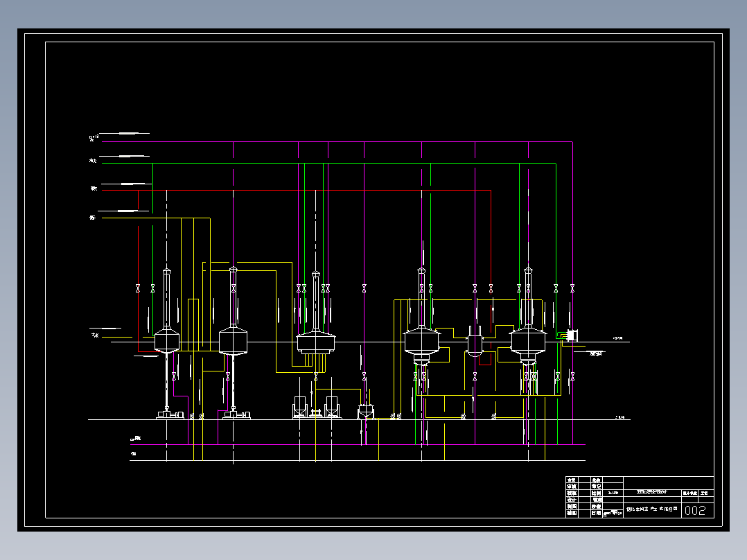Select the rightmost large vessel body

tap(528, 341)
